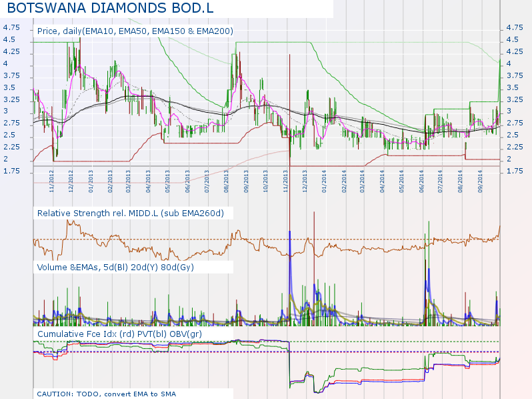Click the 4.5 value on the right price axis

coord(512,39)
